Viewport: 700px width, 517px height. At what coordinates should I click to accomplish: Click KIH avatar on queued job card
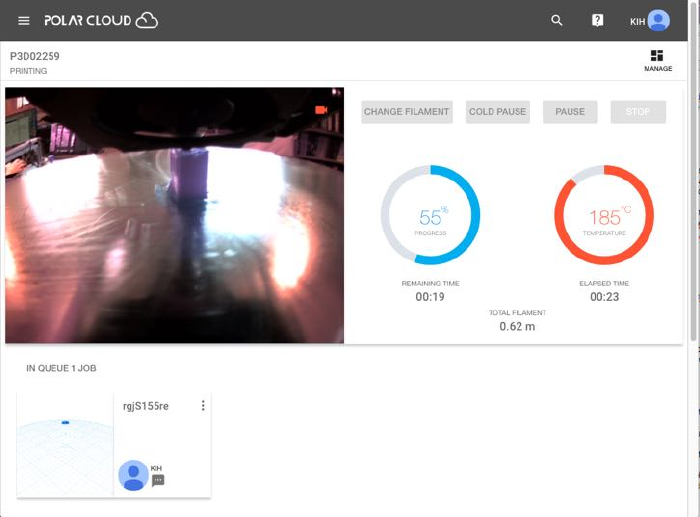(133, 475)
